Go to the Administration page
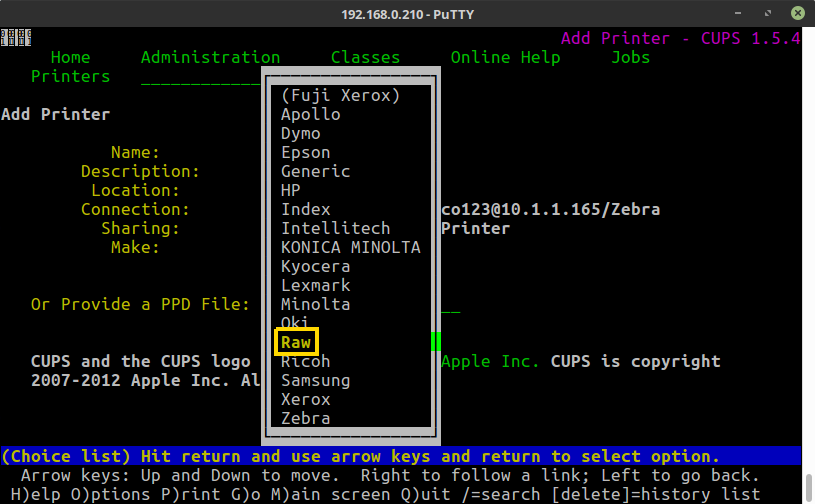Viewport: 815px width, 504px height. [210, 57]
